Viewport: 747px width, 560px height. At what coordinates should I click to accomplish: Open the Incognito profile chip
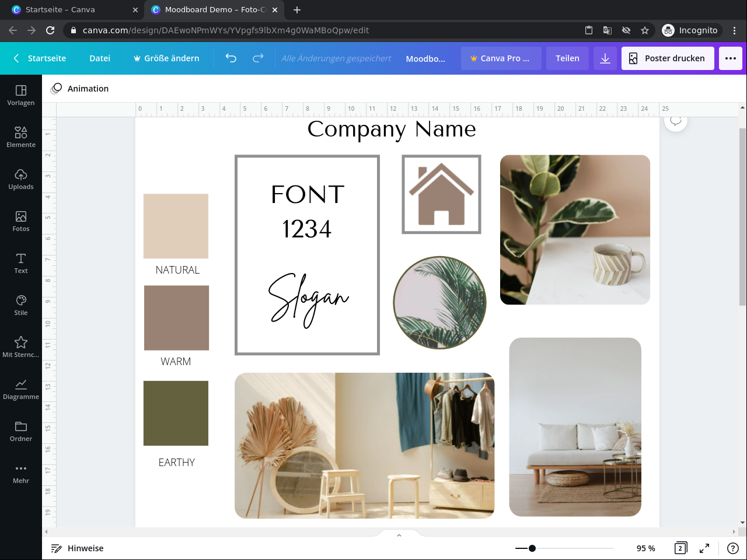(x=691, y=30)
